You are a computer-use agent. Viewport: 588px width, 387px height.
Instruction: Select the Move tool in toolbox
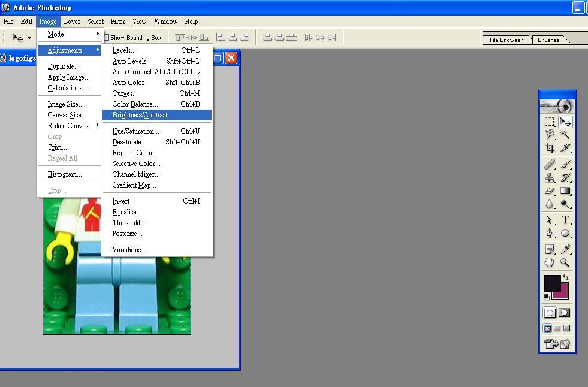click(x=565, y=122)
